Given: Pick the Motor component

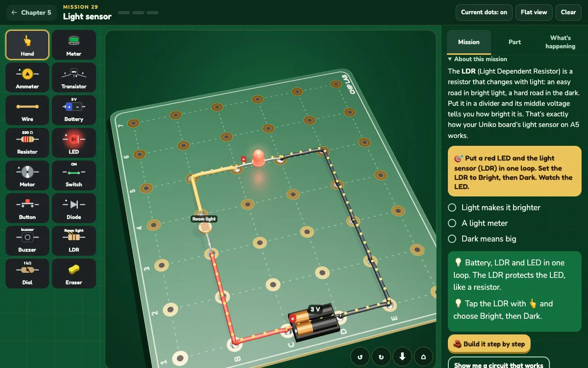Looking at the screenshot, I should pos(27,176).
